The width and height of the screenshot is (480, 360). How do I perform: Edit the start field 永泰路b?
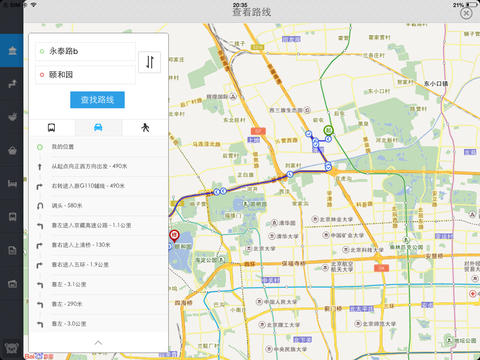[85, 51]
